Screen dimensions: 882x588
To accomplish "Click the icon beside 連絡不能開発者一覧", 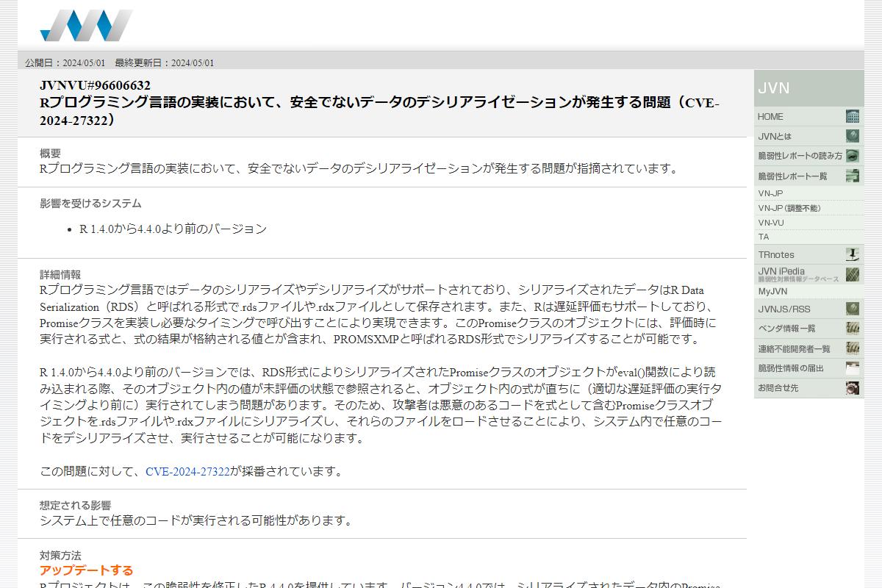I will (x=852, y=348).
